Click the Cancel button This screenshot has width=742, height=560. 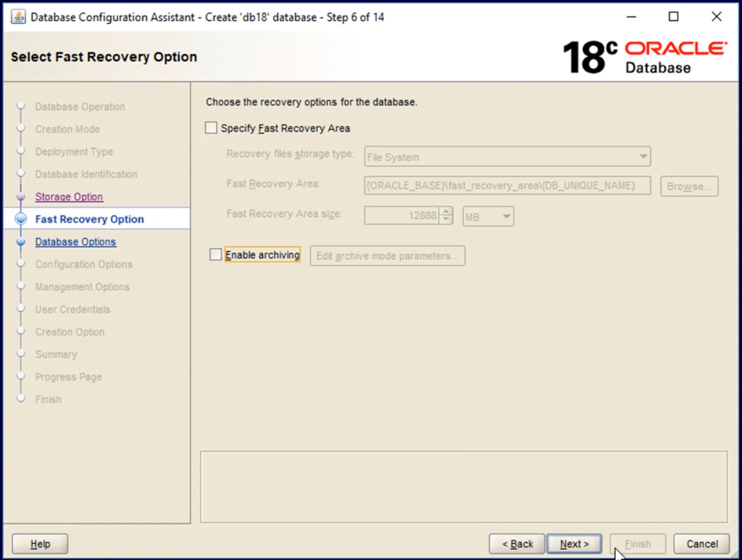[702, 544]
